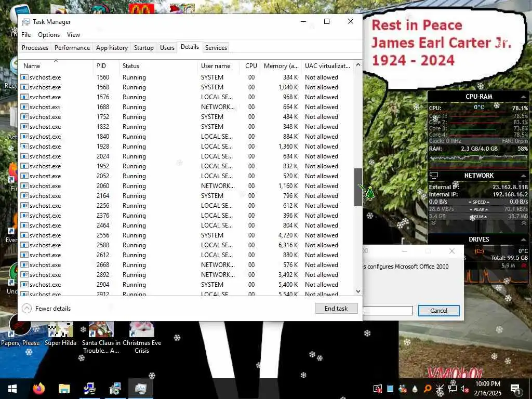Select the svchost.exe row with PID 1688
The image size is (532, 399).
187,107
